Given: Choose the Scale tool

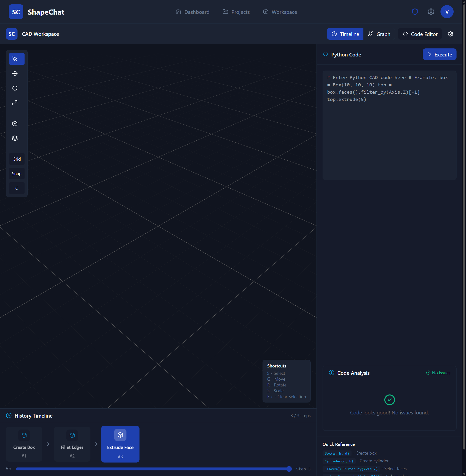Looking at the screenshot, I should (x=15, y=103).
